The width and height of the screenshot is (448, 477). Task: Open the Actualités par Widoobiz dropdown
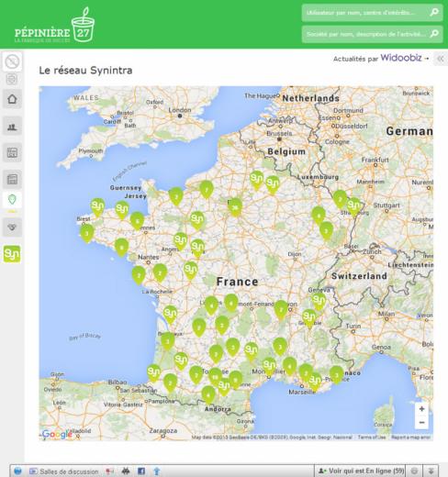tap(381, 58)
